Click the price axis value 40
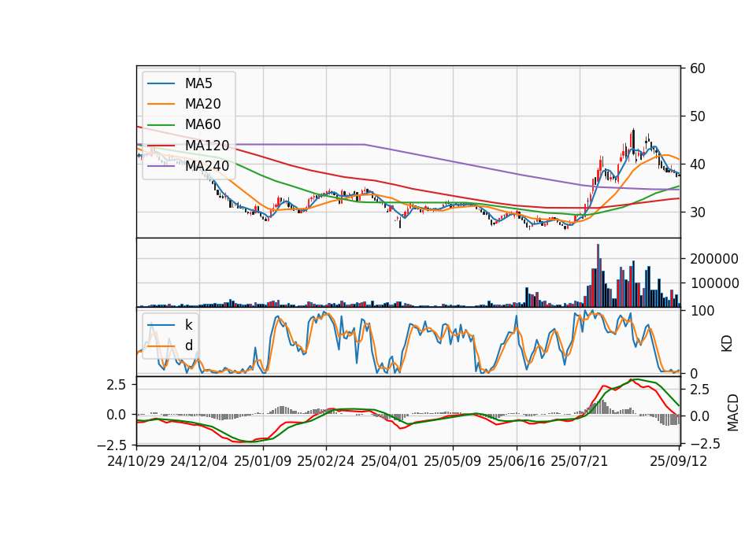 click(697, 164)
